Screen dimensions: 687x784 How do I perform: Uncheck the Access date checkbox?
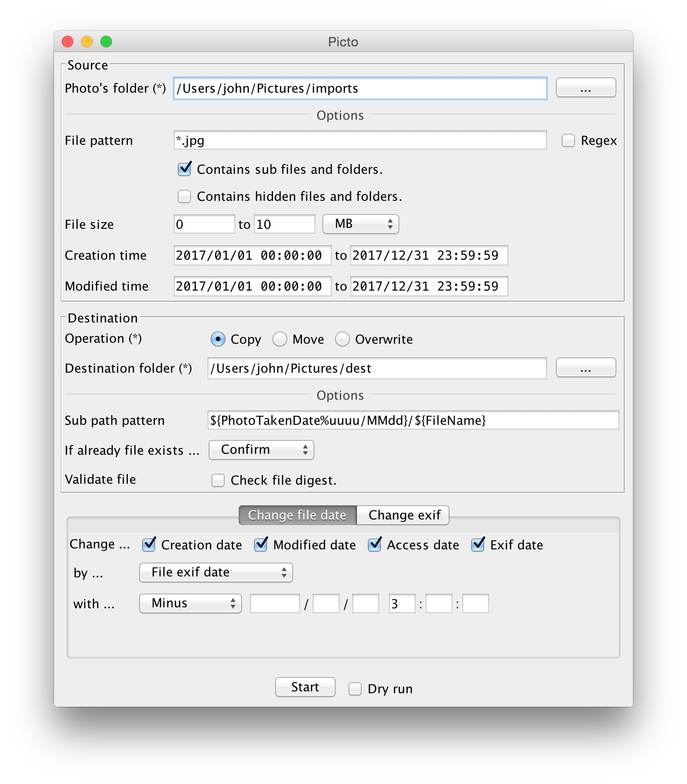pyautogui.click(x=374, y=545)
